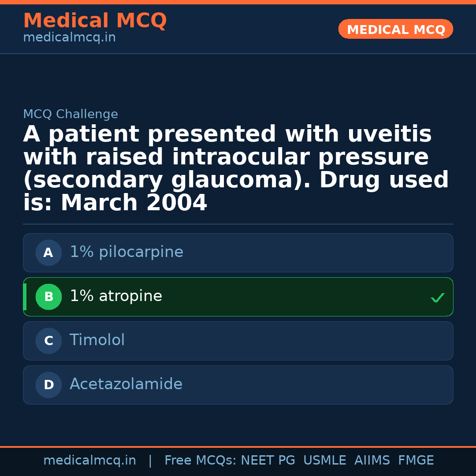Open the medicalmcq.in link in header
This screenshot has width=476, height=476.
(x=69, y=38)
